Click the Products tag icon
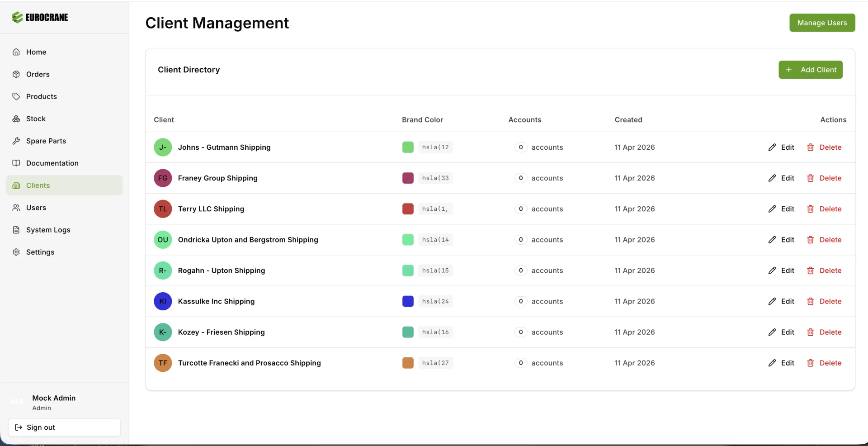Viewport: 868px width, 446px height. tap(16, 97)
